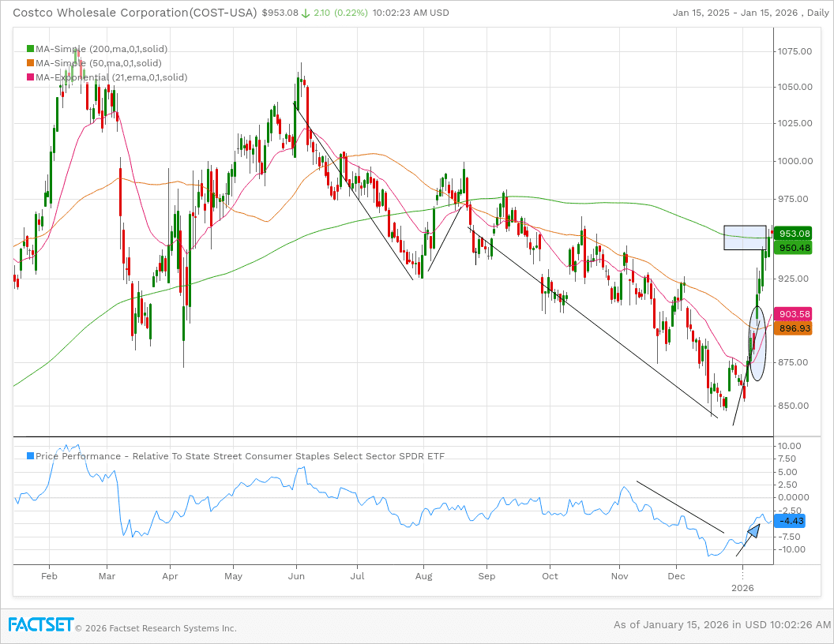The image size is (834, 644).
Task: Click the blue arrow annotation in lower panel
Action: click(x=753, y=530)
